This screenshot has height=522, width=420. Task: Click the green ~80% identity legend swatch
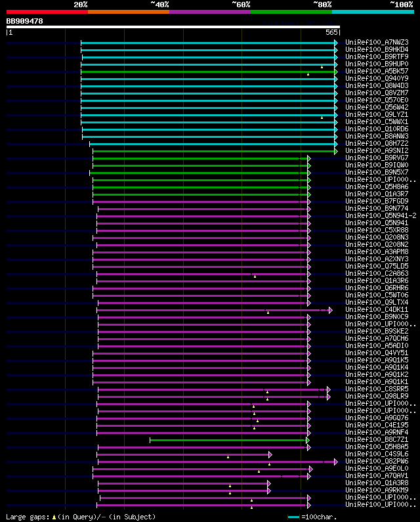(x=291, y=12)
